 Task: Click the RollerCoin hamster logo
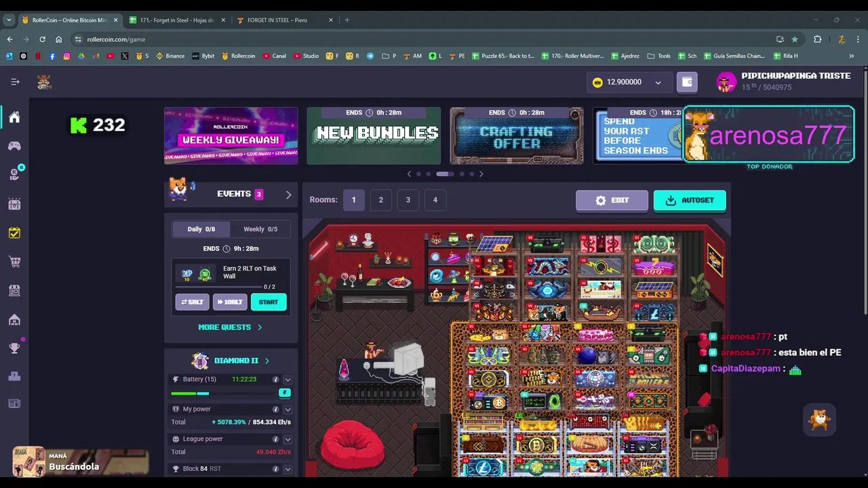click(44, 82)
